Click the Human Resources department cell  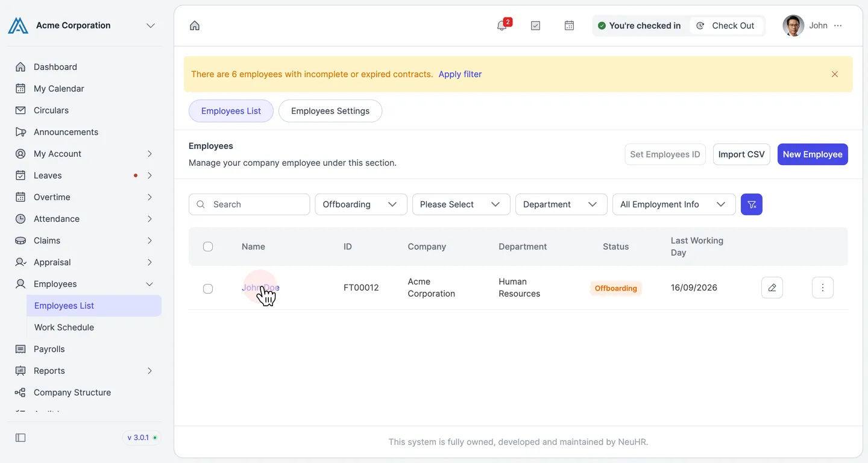[519, 288]
